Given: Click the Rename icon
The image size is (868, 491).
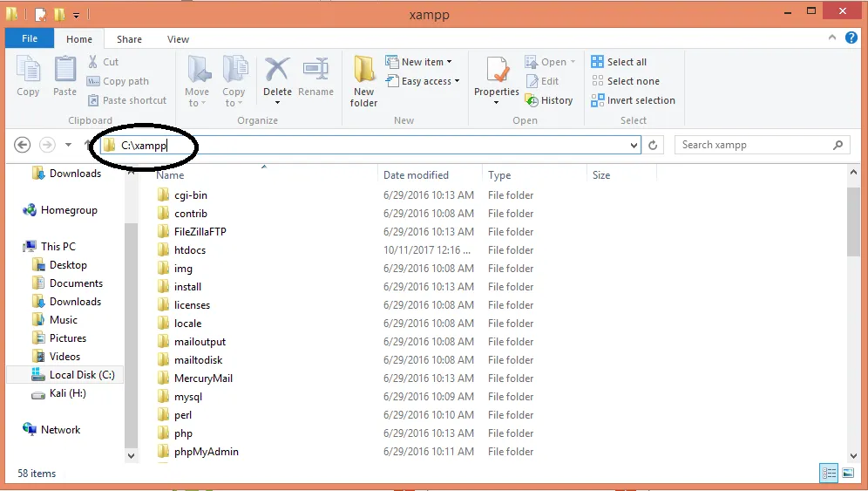Looking at the screenshot, I should (315, 69).
